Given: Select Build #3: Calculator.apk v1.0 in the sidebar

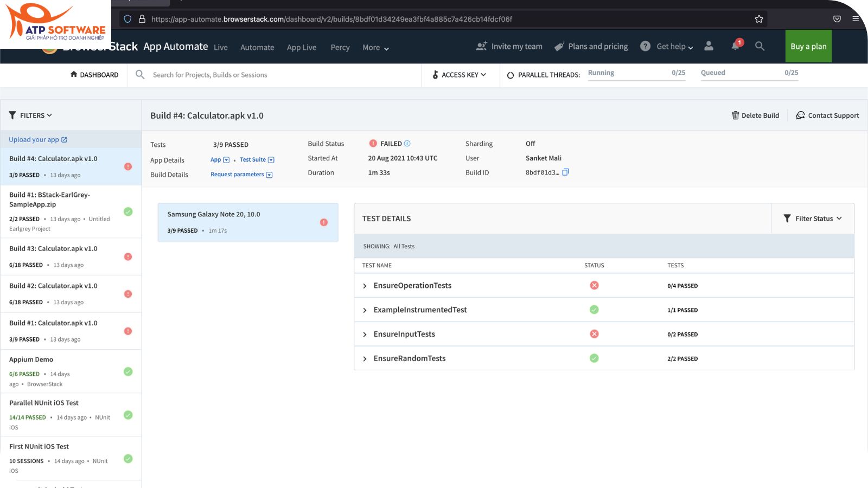Looking at the screenshot, I should (71, 256).
